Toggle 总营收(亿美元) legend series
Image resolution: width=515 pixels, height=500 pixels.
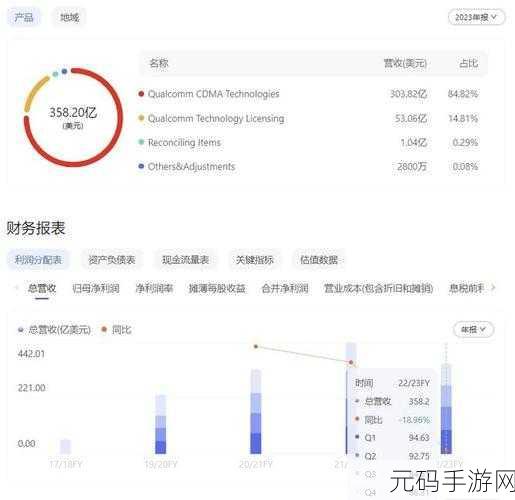coord(54,330)
